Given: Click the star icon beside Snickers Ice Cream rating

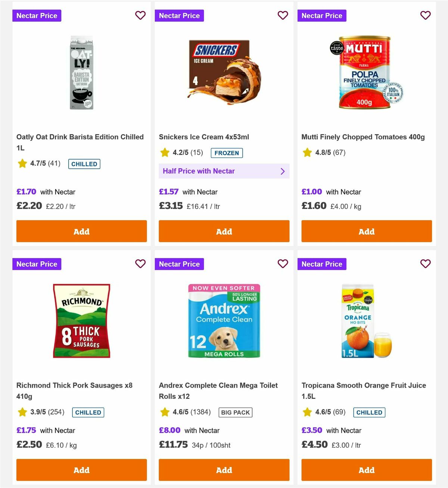Looking at the screenshot, I should (x=165, y=152).
